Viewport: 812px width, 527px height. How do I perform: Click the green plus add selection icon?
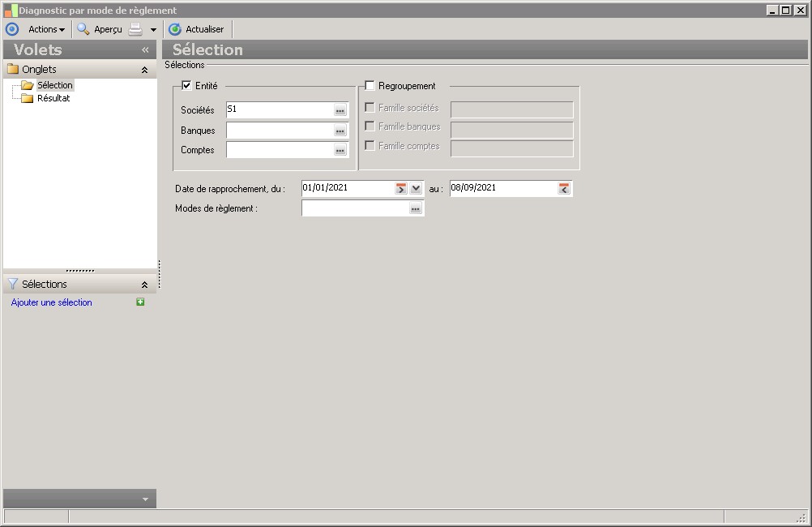click(x=140, y=302)
